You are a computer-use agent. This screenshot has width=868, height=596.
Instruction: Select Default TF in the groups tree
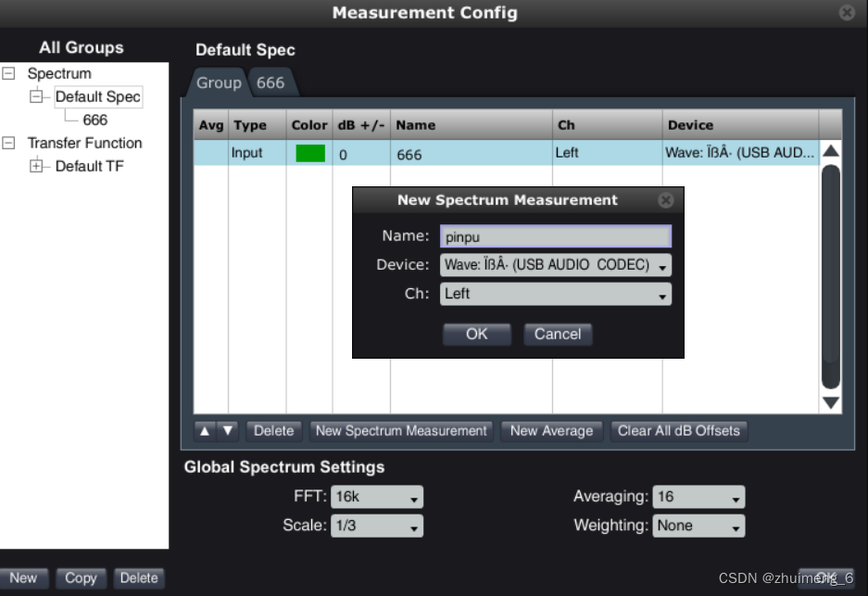click(x=90, y=166)
